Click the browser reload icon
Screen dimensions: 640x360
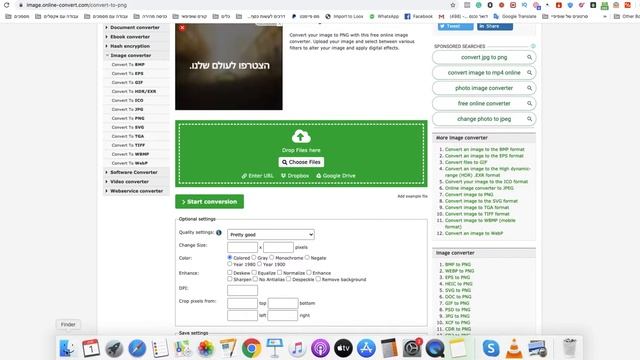coord(7,5)
